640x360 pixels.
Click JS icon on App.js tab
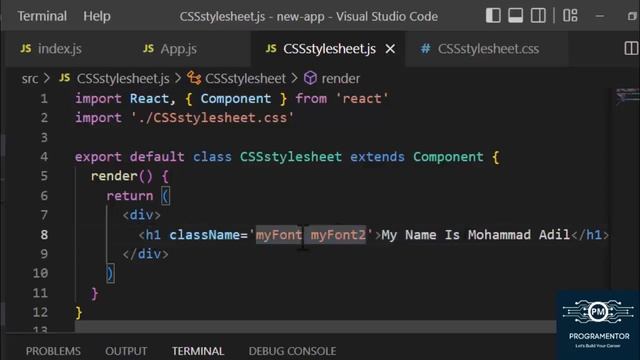(149, 49)
